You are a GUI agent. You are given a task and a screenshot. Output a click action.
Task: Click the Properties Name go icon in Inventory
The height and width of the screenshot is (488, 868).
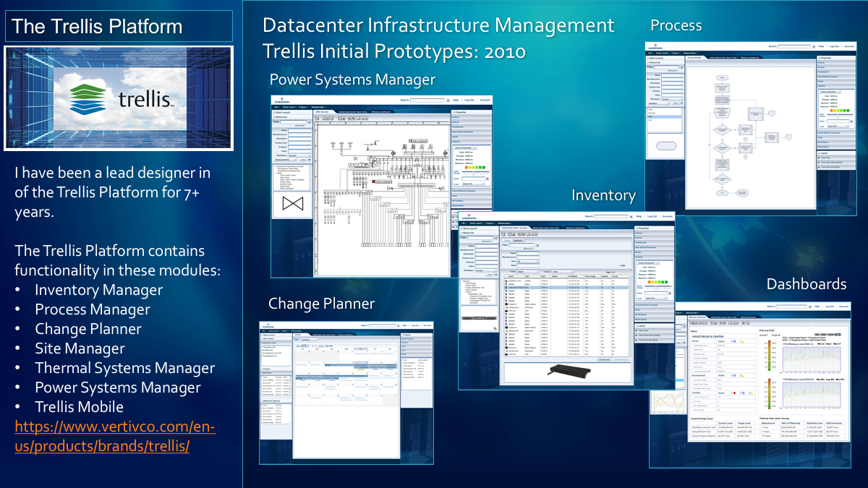coord(670,293)
